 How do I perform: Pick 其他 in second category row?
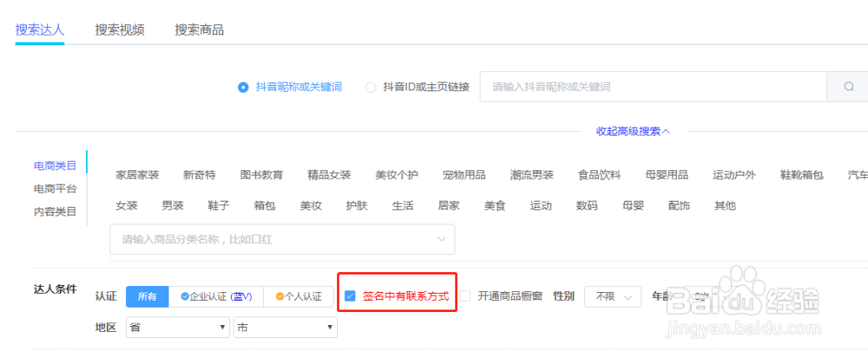pyautogui.click(x=725, y=205)
